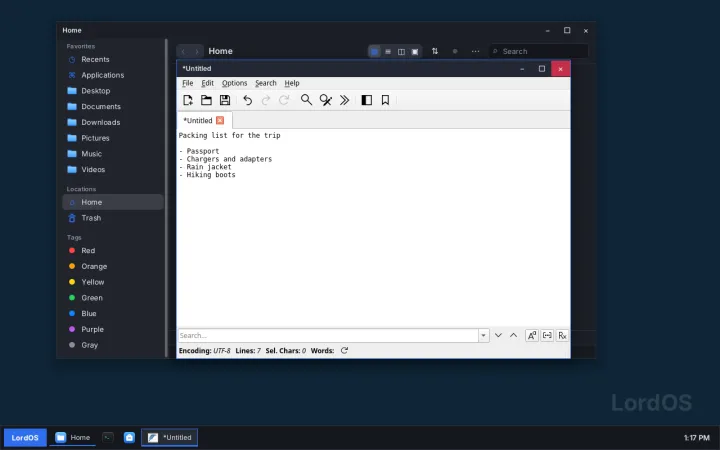720x450 pixels.
Task: Create a new document in the text editor
Action: pos(188,100)
